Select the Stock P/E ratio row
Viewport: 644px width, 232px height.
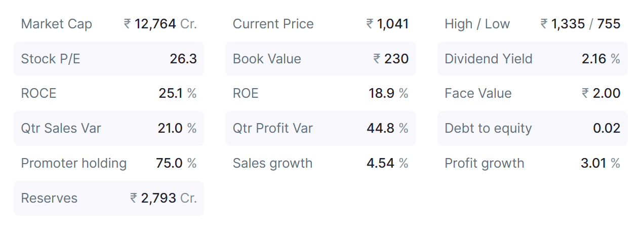pyautogui.click(x=109, y=59)
